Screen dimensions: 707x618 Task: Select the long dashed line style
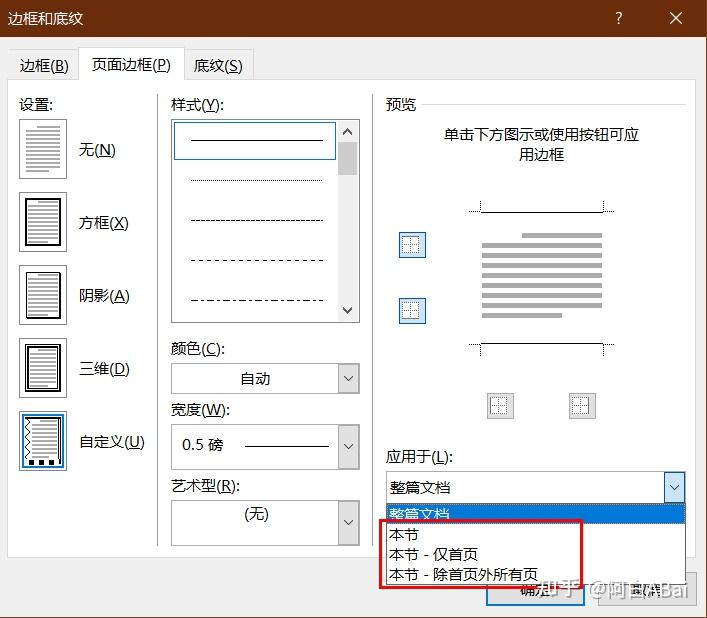256,260
